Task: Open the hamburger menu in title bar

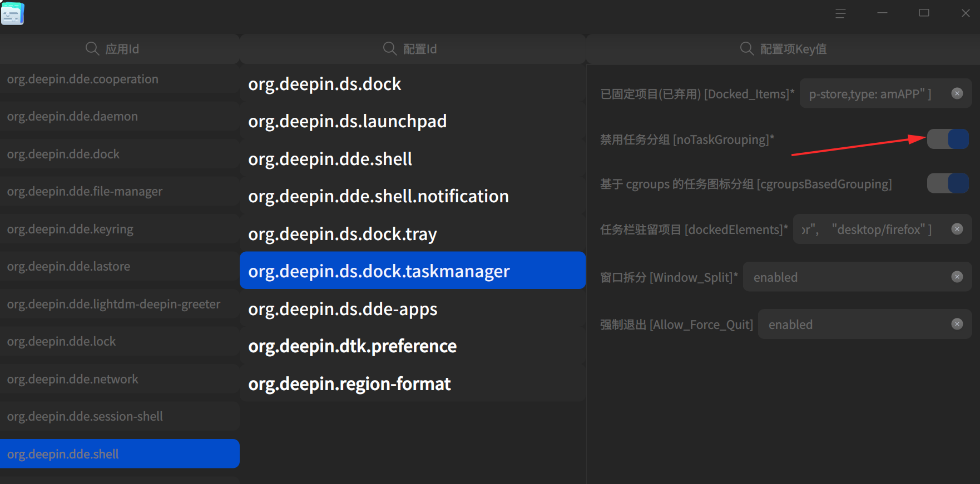Action: point(840,13)
